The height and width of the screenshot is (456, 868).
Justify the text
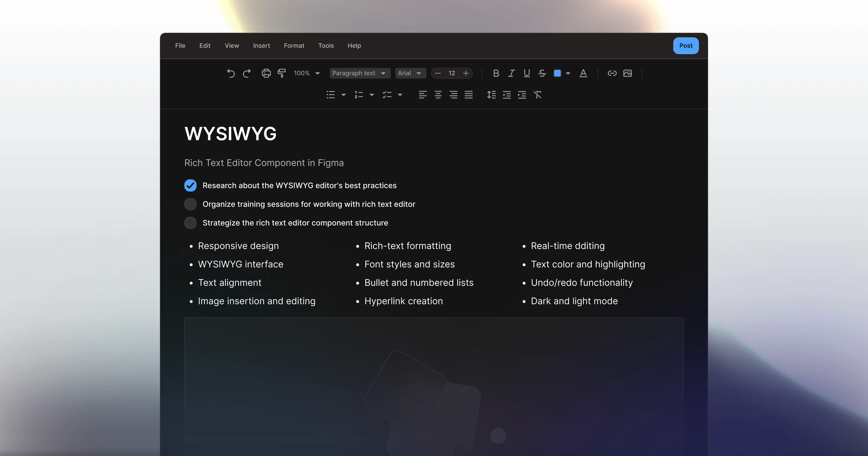(469, 95)
